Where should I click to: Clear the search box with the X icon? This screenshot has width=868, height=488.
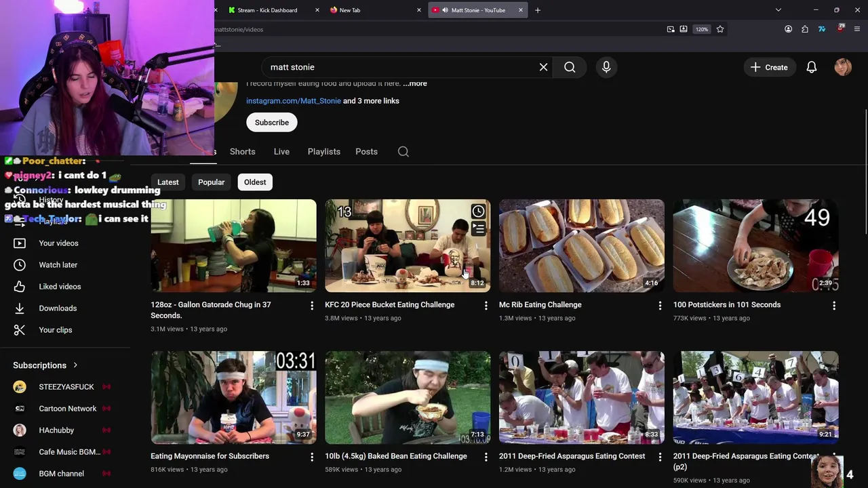(x=543, y=67)
